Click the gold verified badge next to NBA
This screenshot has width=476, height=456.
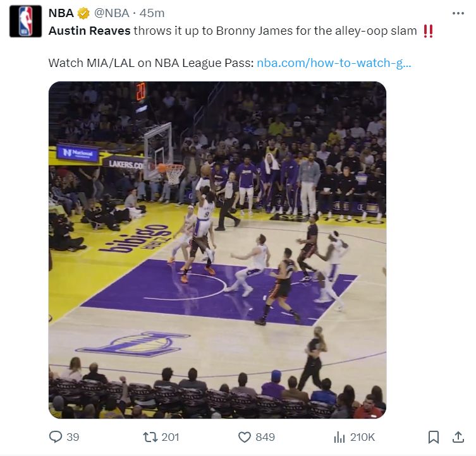click(83, 13)
